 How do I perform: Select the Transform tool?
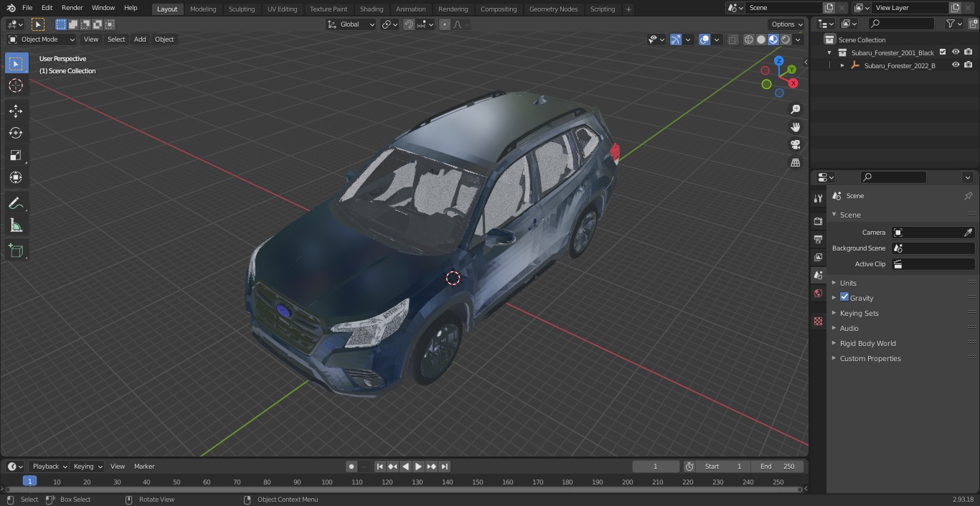(x=16, y=177)
